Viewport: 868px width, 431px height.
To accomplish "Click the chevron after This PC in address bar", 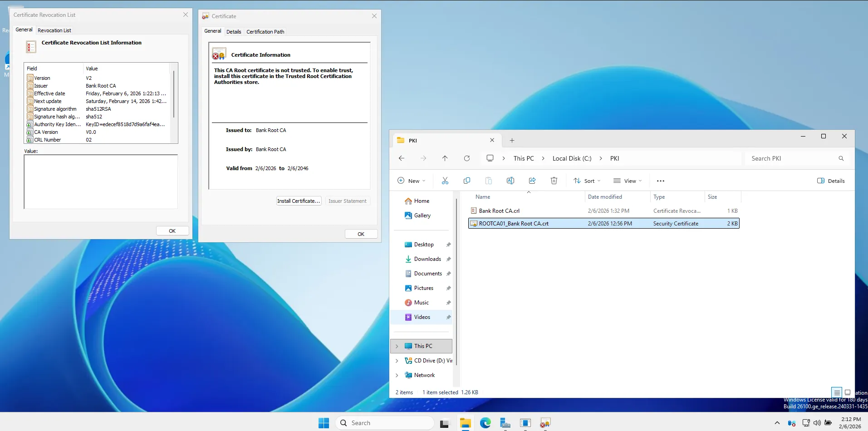I will (x=543, y=158).
